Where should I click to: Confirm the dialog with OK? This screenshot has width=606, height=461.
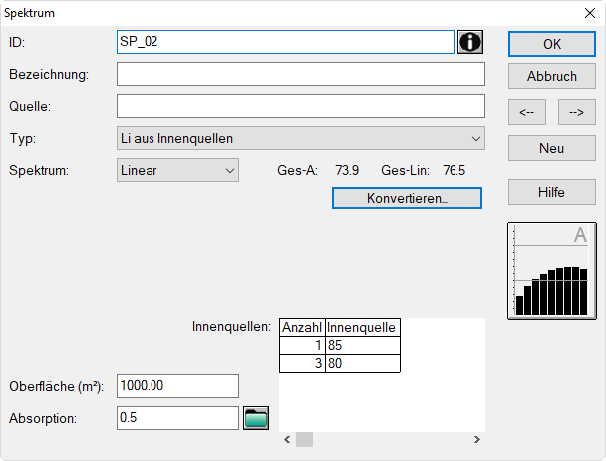tap(552, 44)
